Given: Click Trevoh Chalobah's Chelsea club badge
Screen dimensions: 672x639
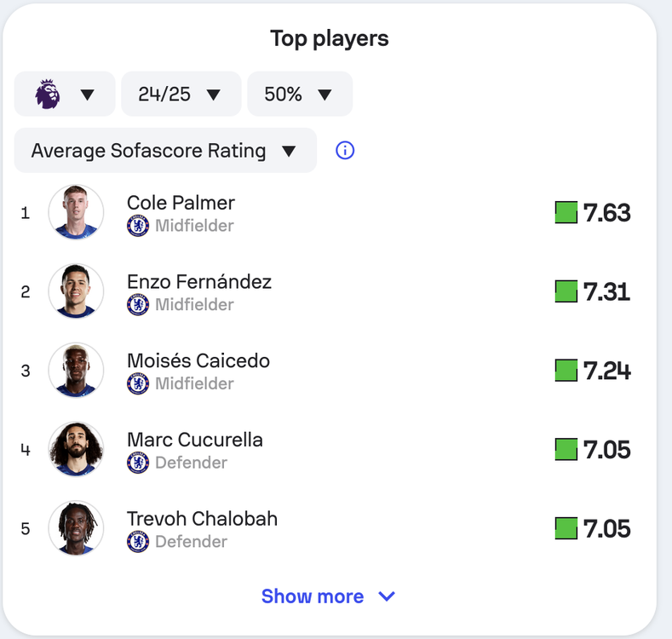Looking at the screenshot, I should (x=138, y=541).
